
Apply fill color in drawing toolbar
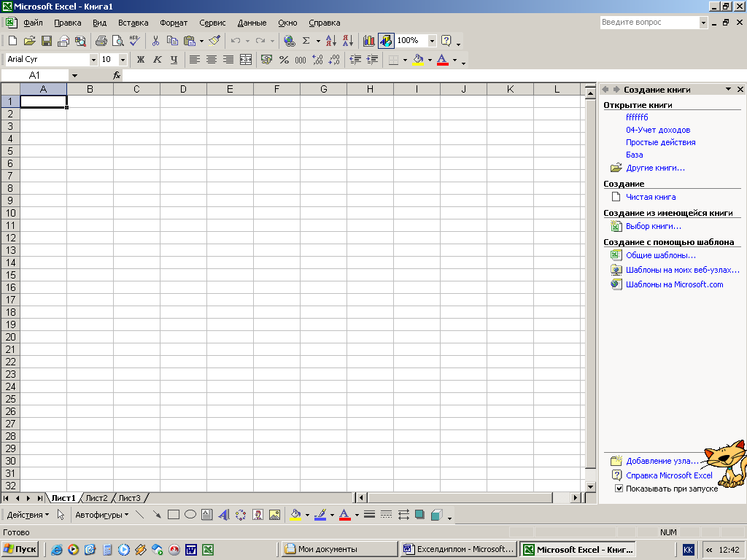(295, 515)
